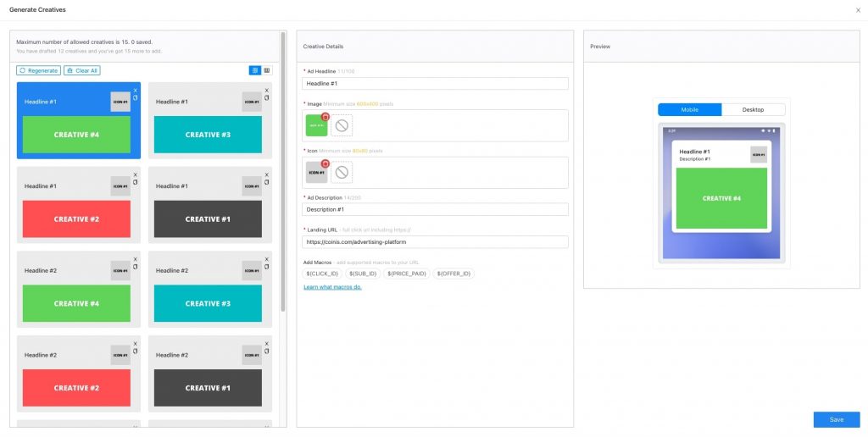Remove the uploaded green ad image
The height and width of the screenshot is (437, 868).
click(325, 116)
